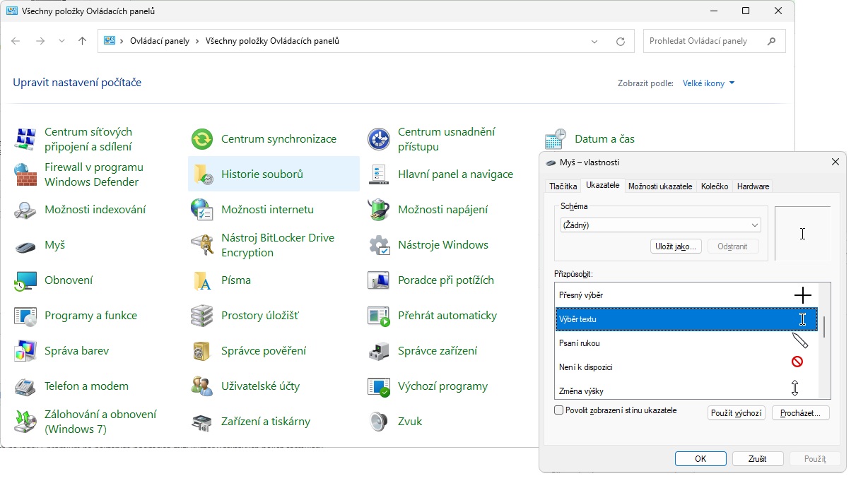Click the Zařízení a tiskárny icon
868x488 pixels.
tap(202, 422)
